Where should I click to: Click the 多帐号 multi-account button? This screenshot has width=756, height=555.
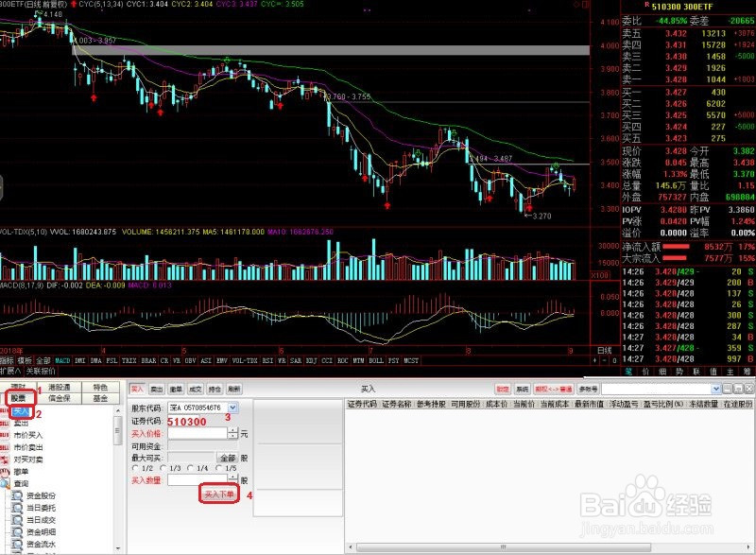[588, 389]
